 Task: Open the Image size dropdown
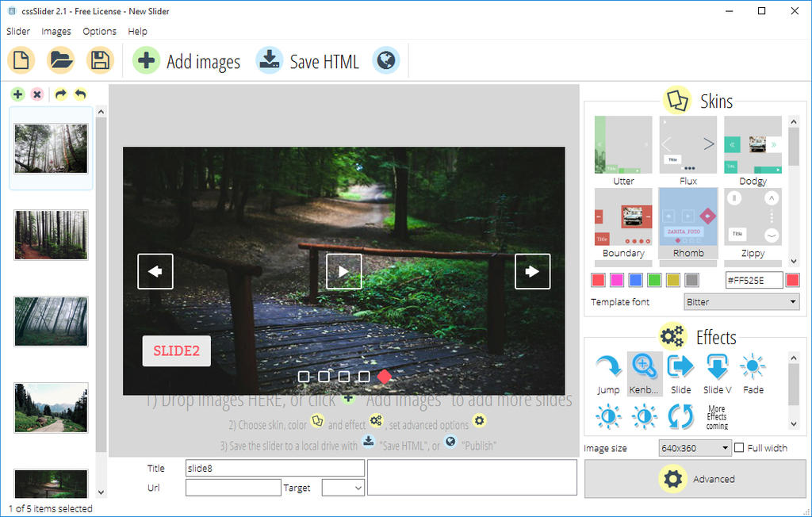(695, 447)
